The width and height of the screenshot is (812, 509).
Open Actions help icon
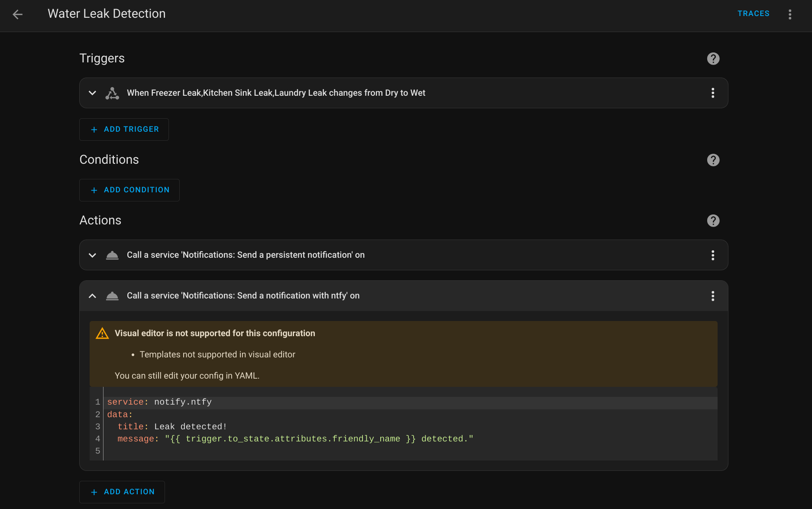[x=713, y=220]
